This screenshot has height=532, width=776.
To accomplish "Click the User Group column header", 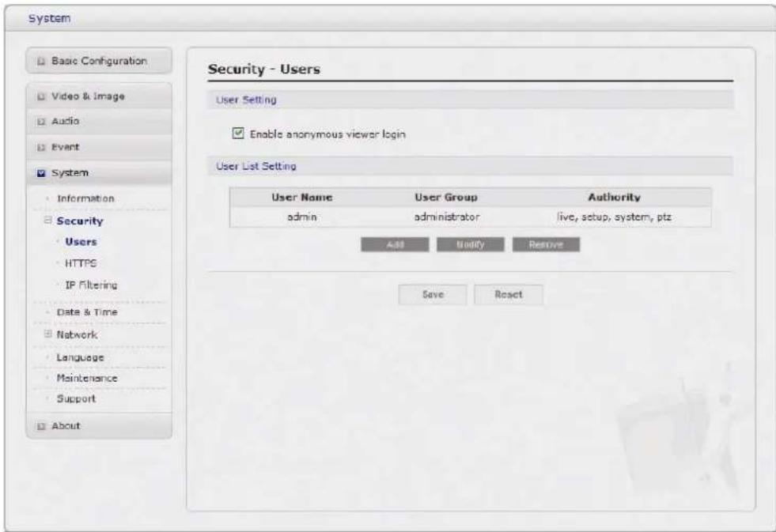I will click(x=446, y=198).
